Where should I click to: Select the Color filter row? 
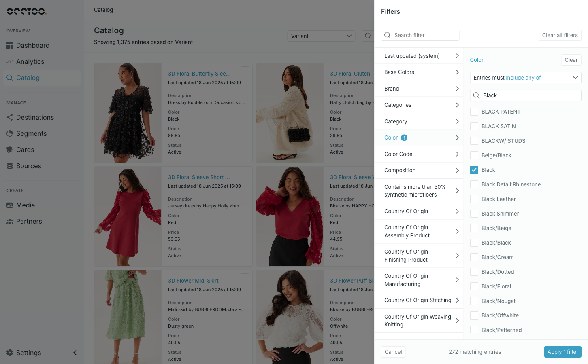419,138
